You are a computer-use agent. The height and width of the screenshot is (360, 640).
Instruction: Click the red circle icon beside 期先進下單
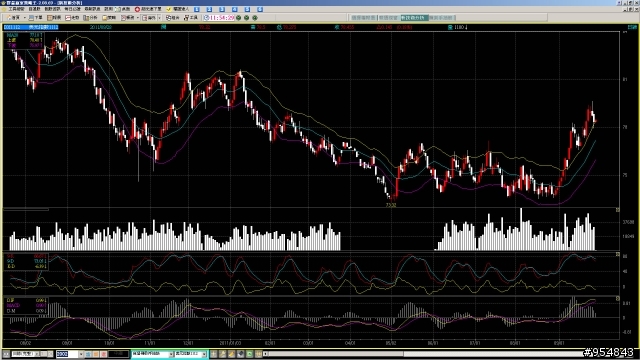138,9
